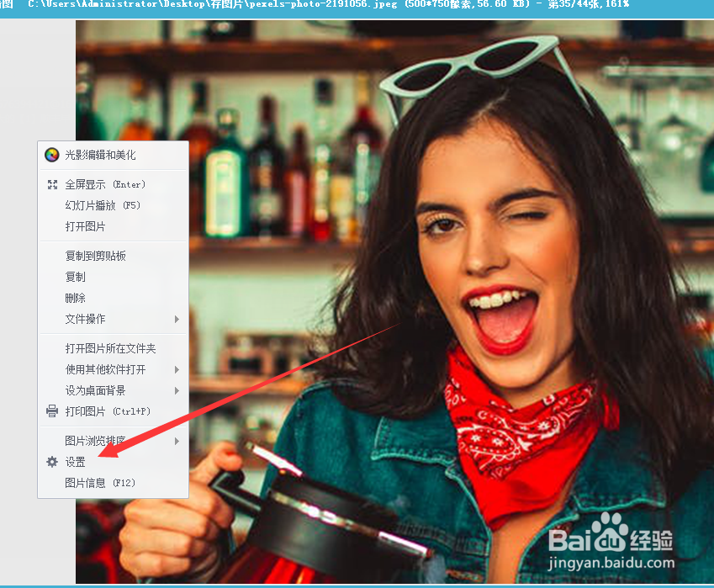Show 图片信息 (F12)
The width and height of the screenshot is (714, 588).
click(x=113, y=483)
